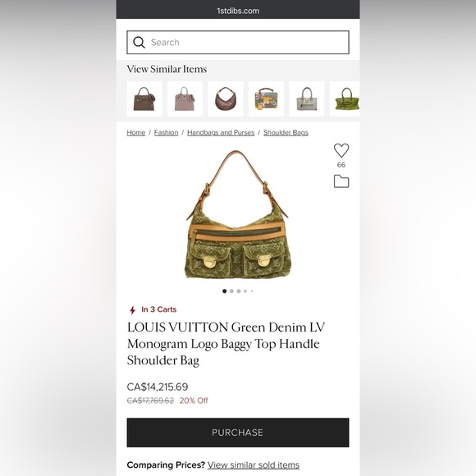Save item using the folder icon
The width and height of the screenshot is (476, 476).
341,181
